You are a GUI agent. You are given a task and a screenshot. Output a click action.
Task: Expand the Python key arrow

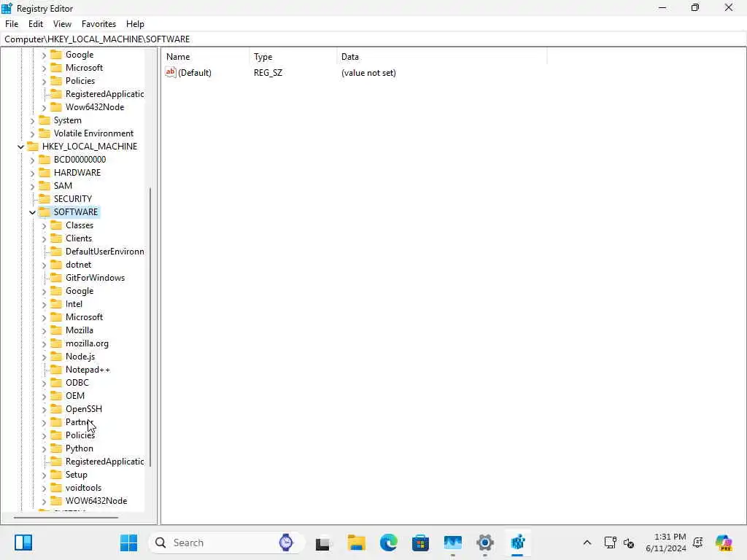click(44, 448)
